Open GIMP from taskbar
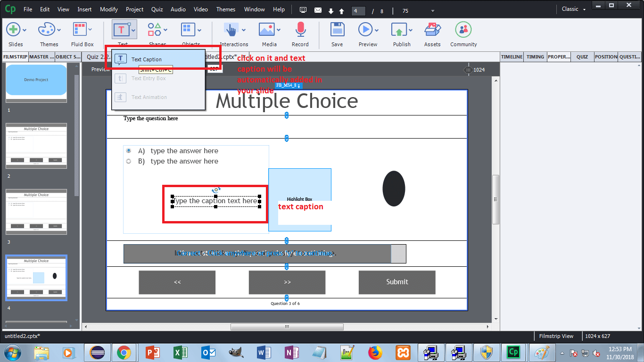 [x=235, y=352]
